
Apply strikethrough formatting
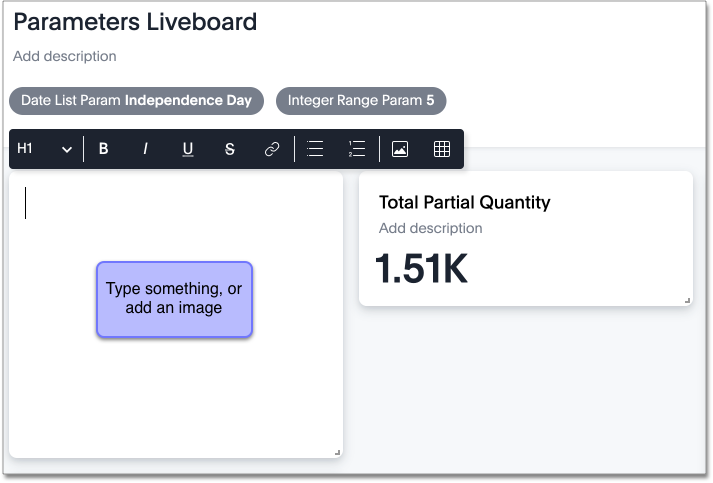coord(230,149)
